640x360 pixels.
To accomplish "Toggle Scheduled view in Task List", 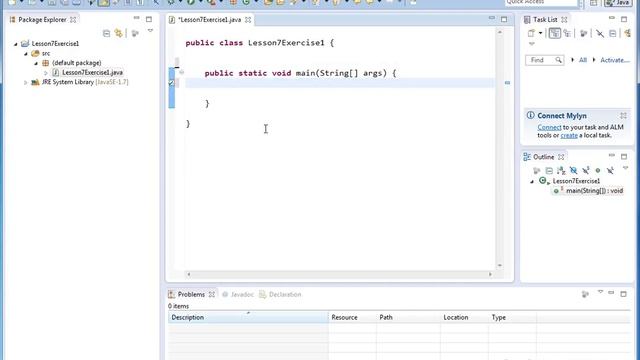I will point(567,33).
